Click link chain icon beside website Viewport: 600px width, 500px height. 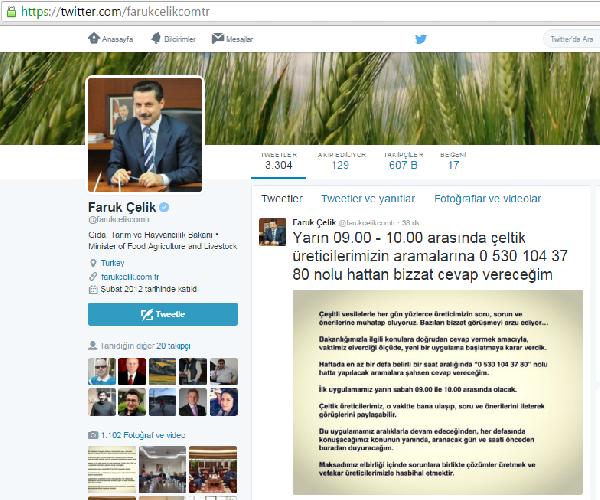(93, 277)
